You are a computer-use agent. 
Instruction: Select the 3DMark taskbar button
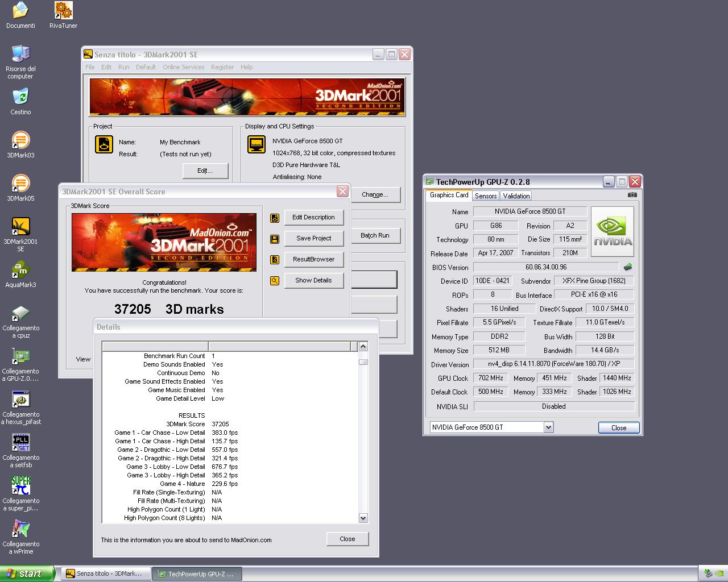[106, 573]
